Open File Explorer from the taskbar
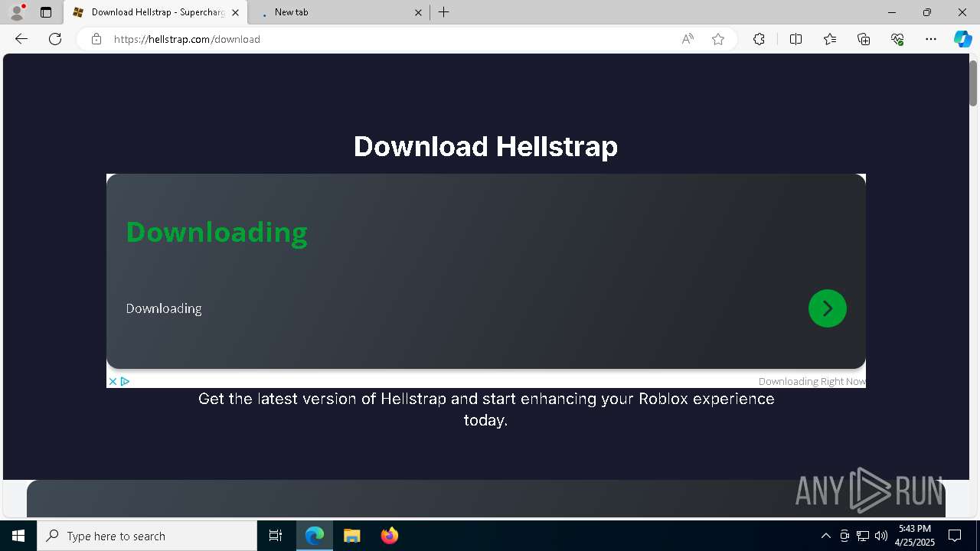This screenshot has width=980, height=551. tap(351, 536)
